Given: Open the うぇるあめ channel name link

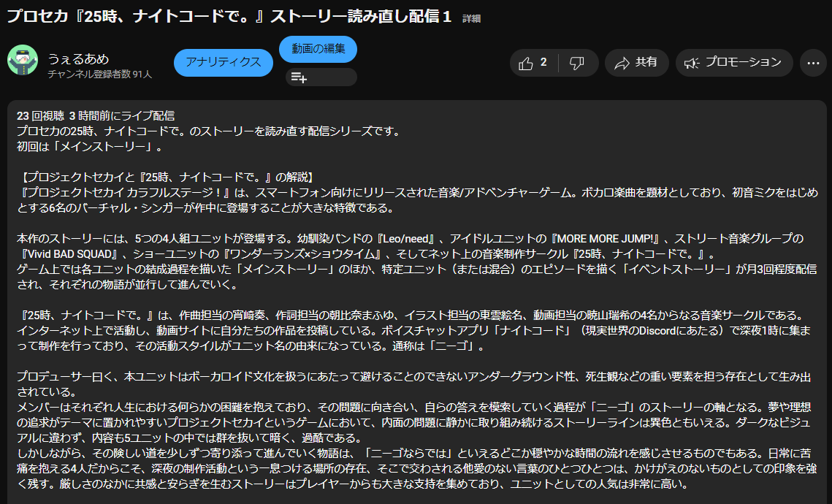Looking at the screenshot, I should click(79, 58).
